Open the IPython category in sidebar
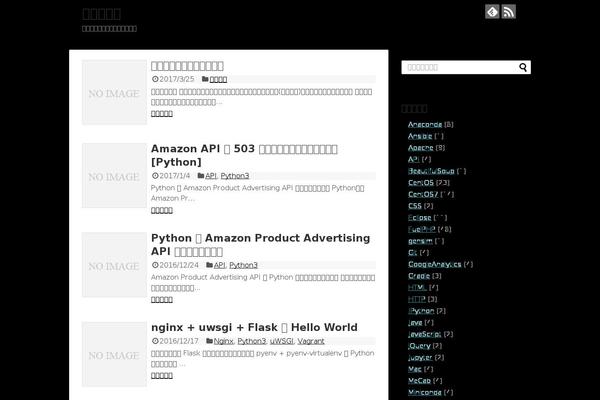Viewport: 600px width, 400px height. tap(421, 311)
